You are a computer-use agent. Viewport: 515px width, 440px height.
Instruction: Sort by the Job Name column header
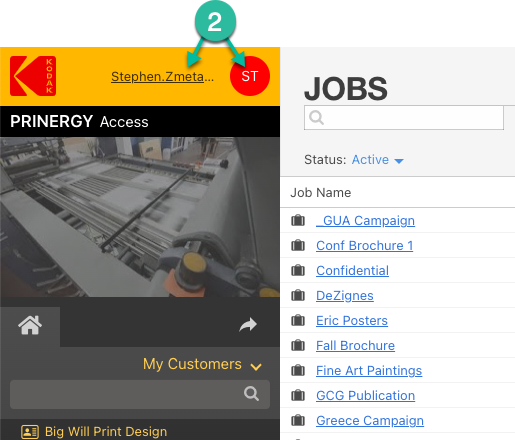(x=321, y=193)
